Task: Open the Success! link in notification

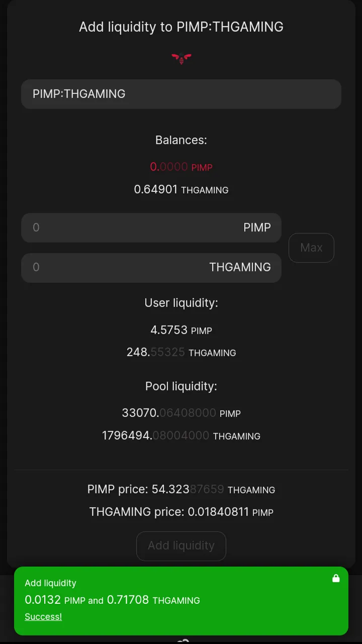Action: [43, 617]
